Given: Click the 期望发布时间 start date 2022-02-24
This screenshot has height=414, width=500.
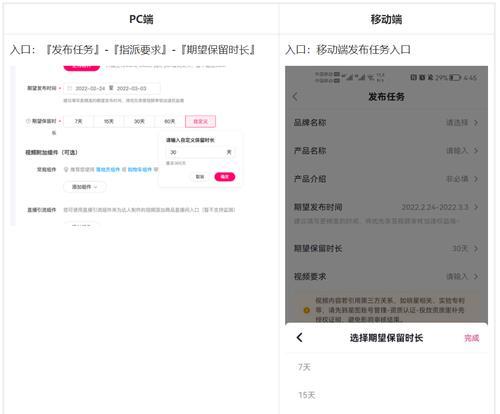Looking at the screenshot, I should coord(90,88).
